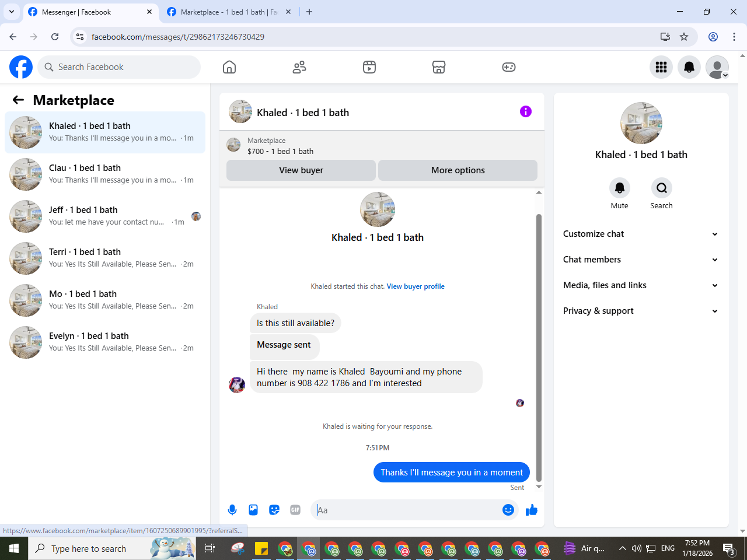747x560 pixels.
Task: Open the Friends icon in top navigation
Action: [x=299, y=67]
